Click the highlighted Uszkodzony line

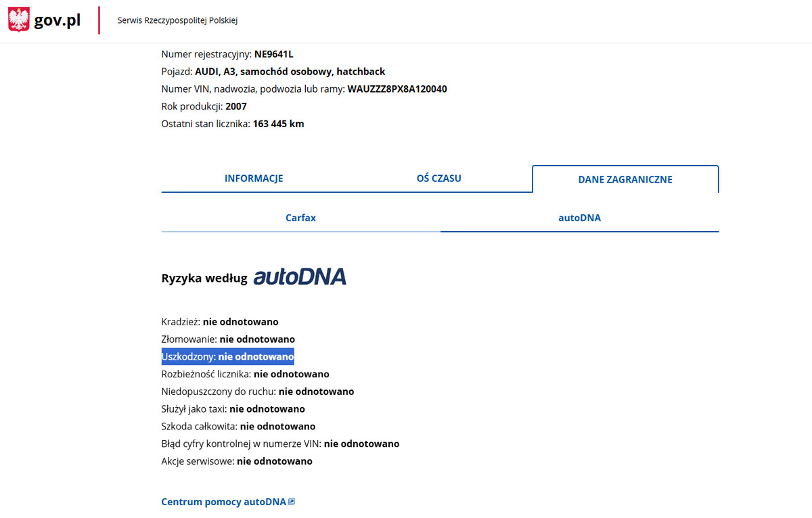227,356
